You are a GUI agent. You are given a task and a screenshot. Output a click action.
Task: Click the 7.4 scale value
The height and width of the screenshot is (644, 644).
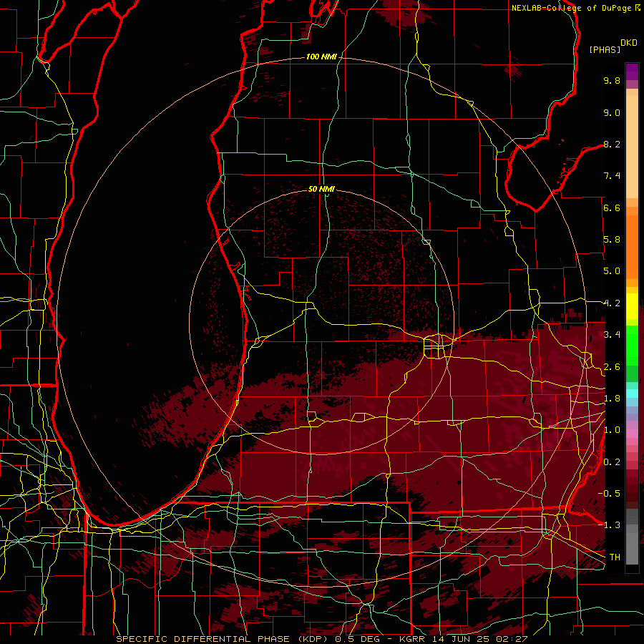[612, 176]
